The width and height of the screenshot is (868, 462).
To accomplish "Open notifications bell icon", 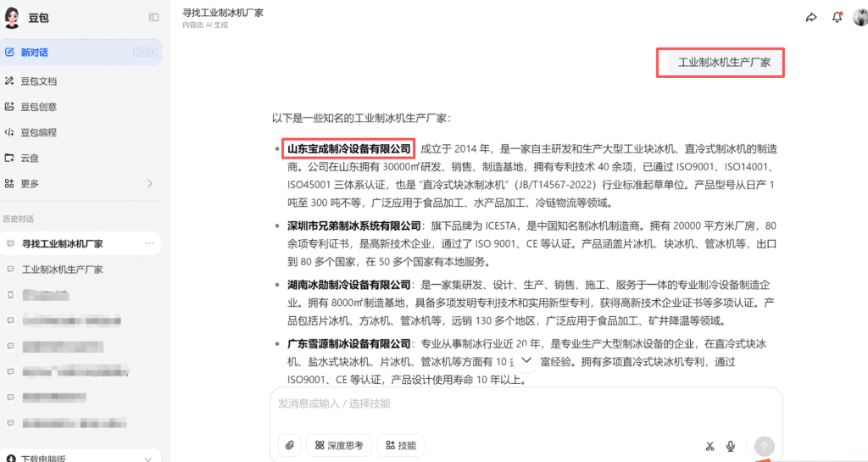I will (837, 17).
